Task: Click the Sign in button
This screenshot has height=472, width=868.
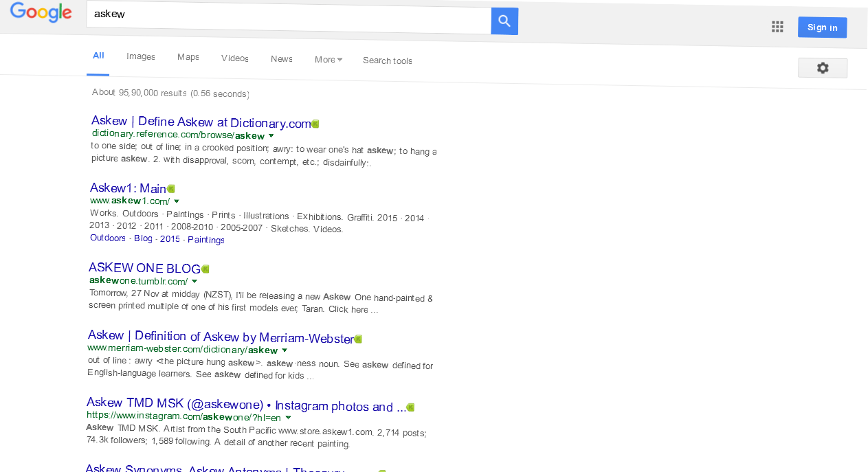Action: click(822, 27)
